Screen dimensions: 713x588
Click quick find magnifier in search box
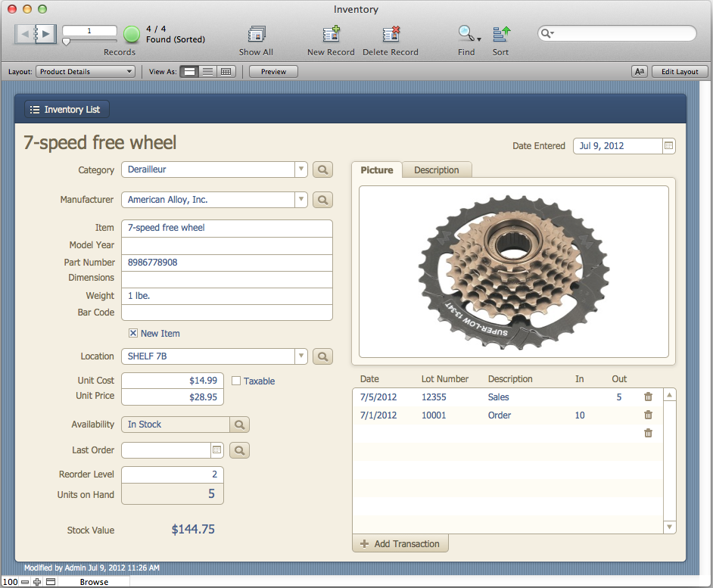(x=546, y=33)
